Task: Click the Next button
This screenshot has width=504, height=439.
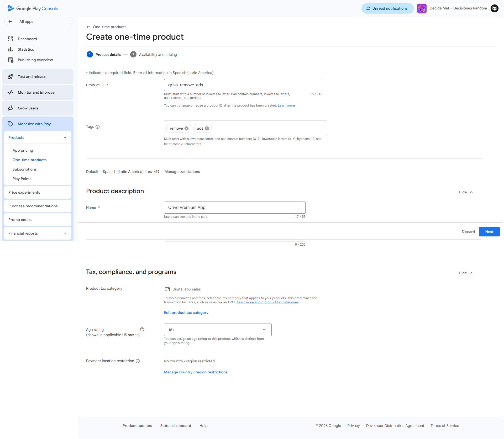Action: 489,232
